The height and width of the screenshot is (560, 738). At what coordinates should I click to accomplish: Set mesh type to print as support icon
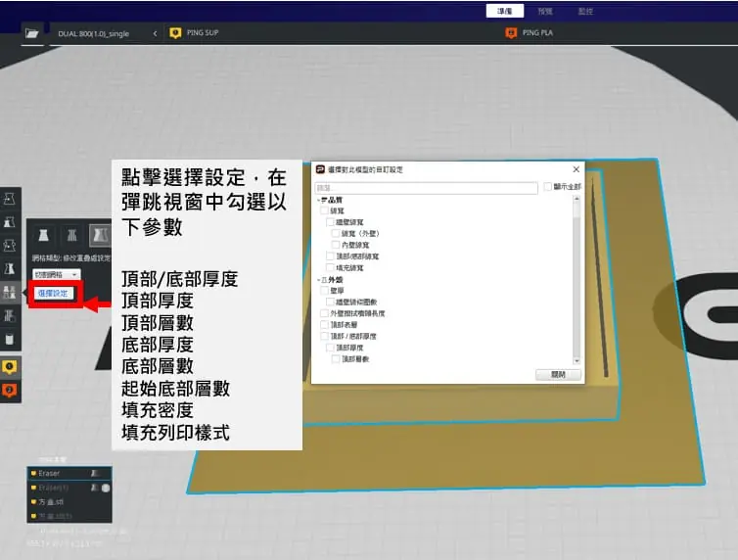pyautogui.click(x=71, y=235)
